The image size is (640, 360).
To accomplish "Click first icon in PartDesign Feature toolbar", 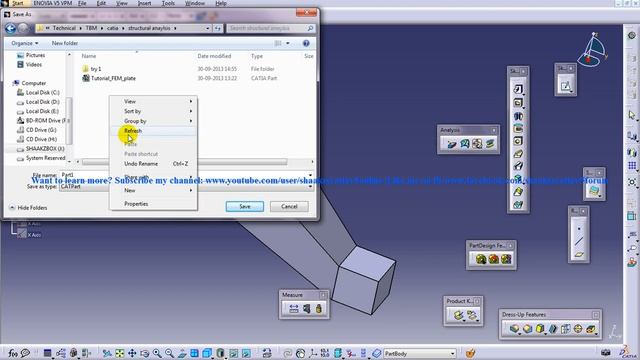I will coord(481,259).
